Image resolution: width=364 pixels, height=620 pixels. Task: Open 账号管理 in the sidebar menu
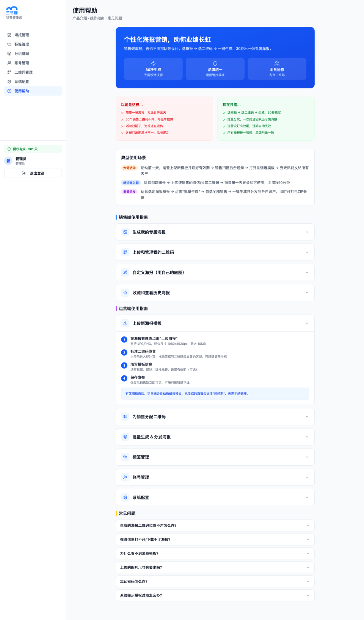33,63
